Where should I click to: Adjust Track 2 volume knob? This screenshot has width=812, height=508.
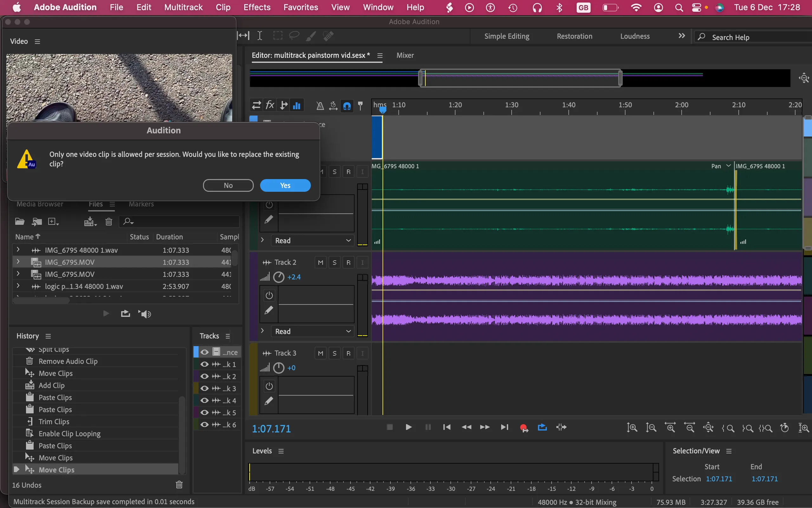(279, 277)
